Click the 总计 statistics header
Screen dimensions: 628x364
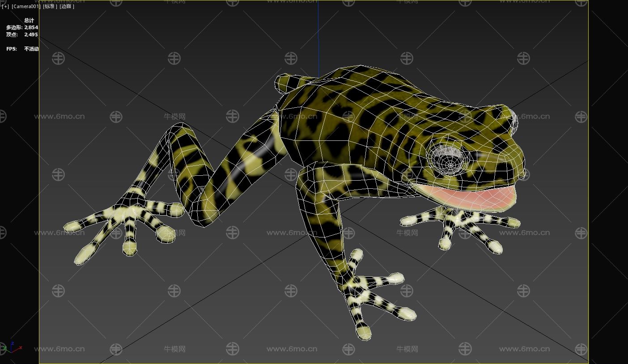29,20
